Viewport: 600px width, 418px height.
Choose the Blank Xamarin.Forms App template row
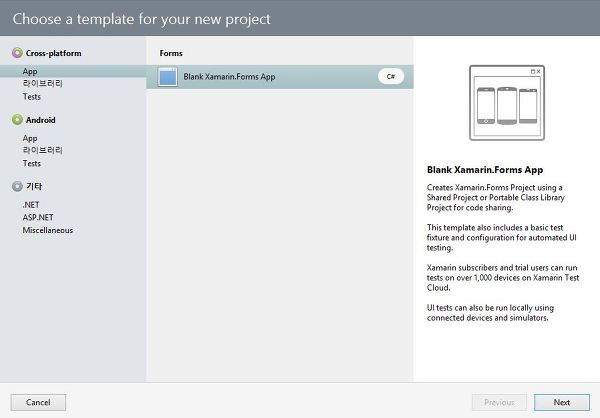coord(280,77)
